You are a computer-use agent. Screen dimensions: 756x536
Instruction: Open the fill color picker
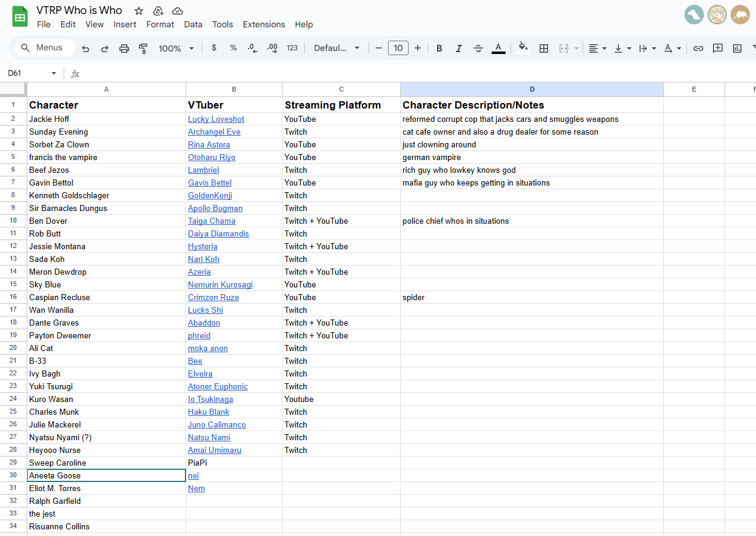coord(523,49)
